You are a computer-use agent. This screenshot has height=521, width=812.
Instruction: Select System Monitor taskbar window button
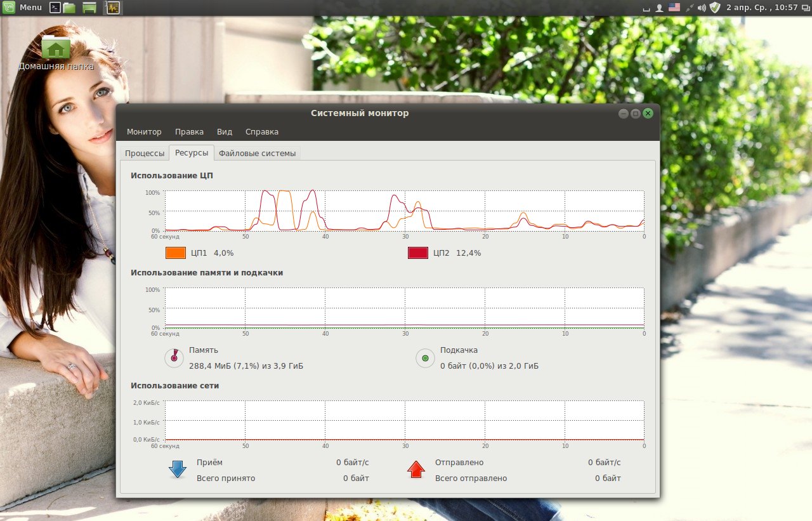click(x=113, y=8)
